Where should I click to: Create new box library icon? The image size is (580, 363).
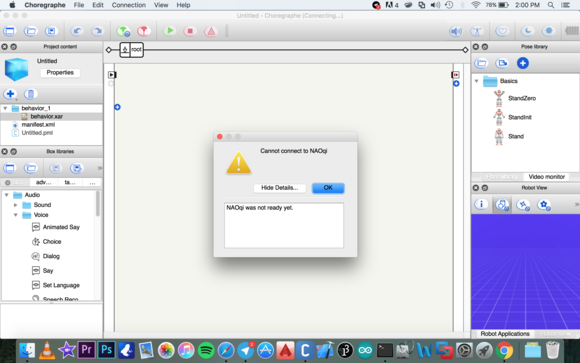coord(10,168)
